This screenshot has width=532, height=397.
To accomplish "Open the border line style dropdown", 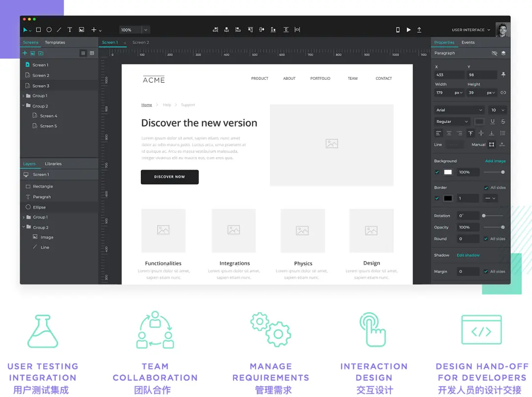I will coord(490,198).
